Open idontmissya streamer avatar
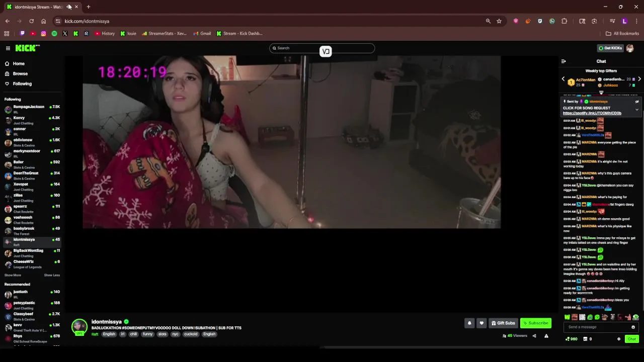The width and height of the screenshot is (644, 362). click(x=79, y=327)
